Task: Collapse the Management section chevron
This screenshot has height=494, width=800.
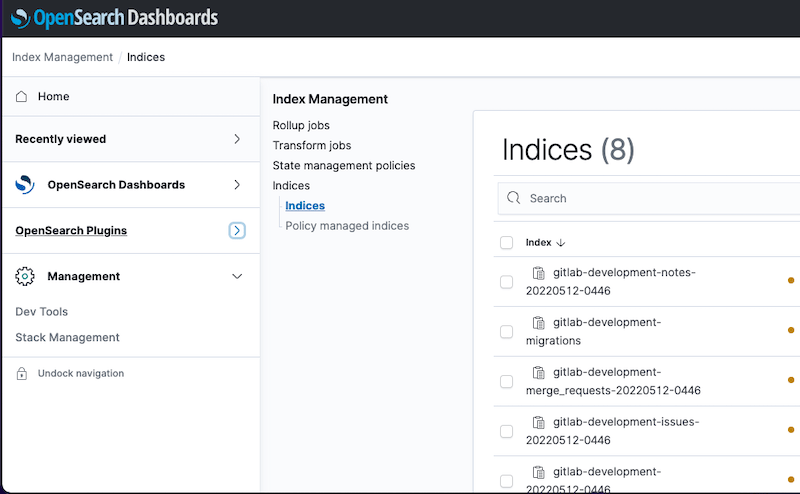Action: 237,276
